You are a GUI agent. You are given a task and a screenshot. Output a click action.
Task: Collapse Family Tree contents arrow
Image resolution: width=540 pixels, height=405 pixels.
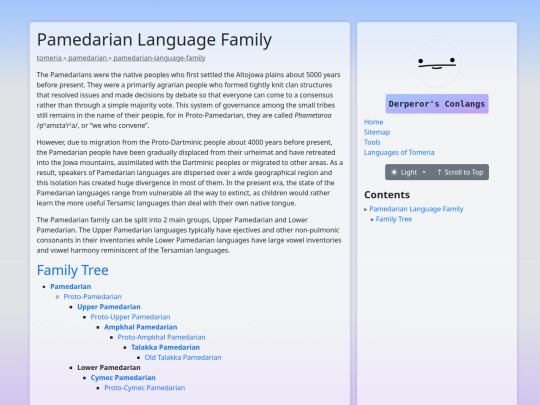click(x=372, y=219)
